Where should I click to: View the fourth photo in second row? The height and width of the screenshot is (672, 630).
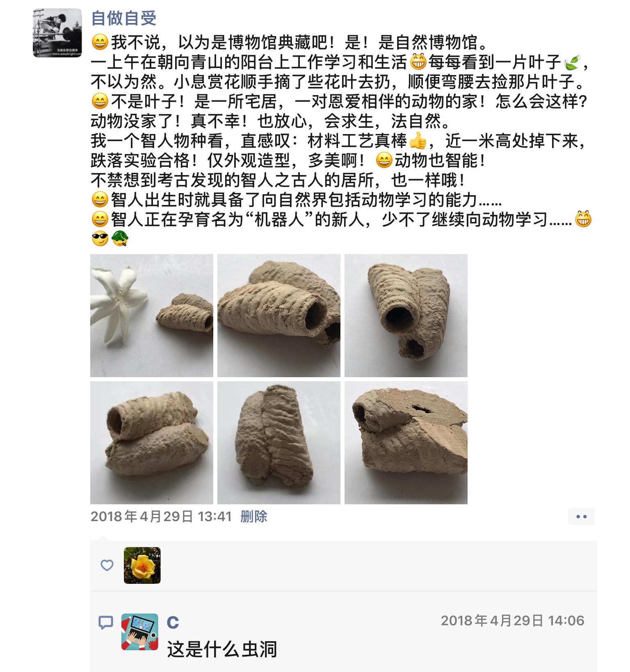pos(152,442)
